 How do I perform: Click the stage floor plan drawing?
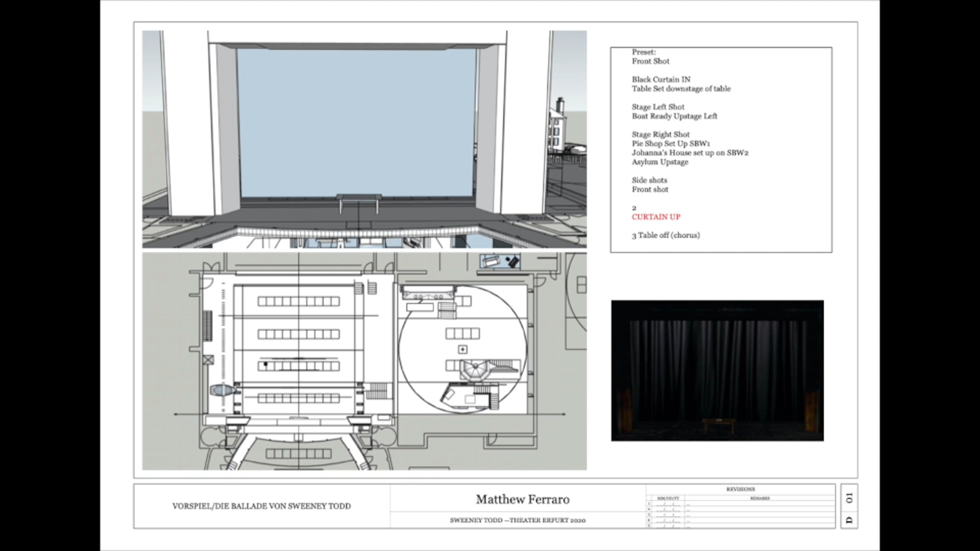click(364, 361)
